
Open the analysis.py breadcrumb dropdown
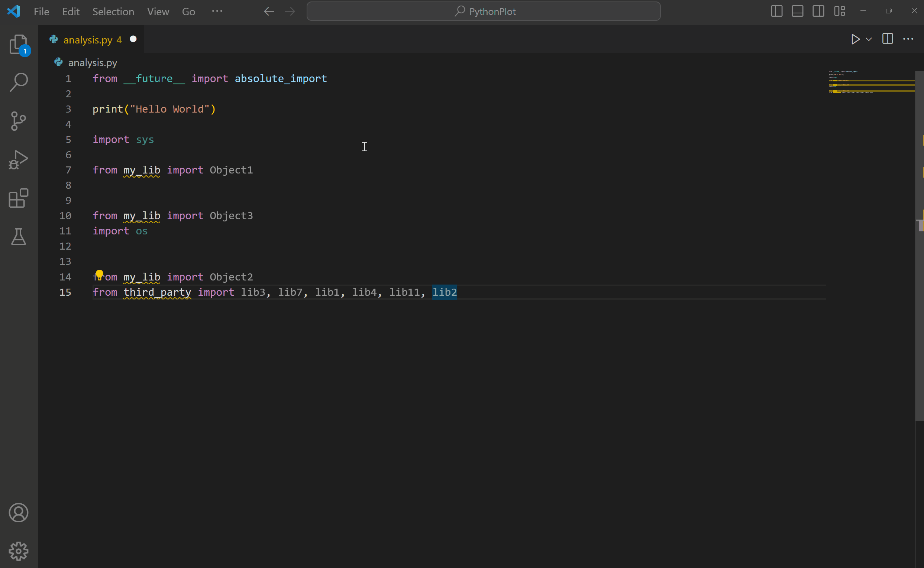point(93,62)
